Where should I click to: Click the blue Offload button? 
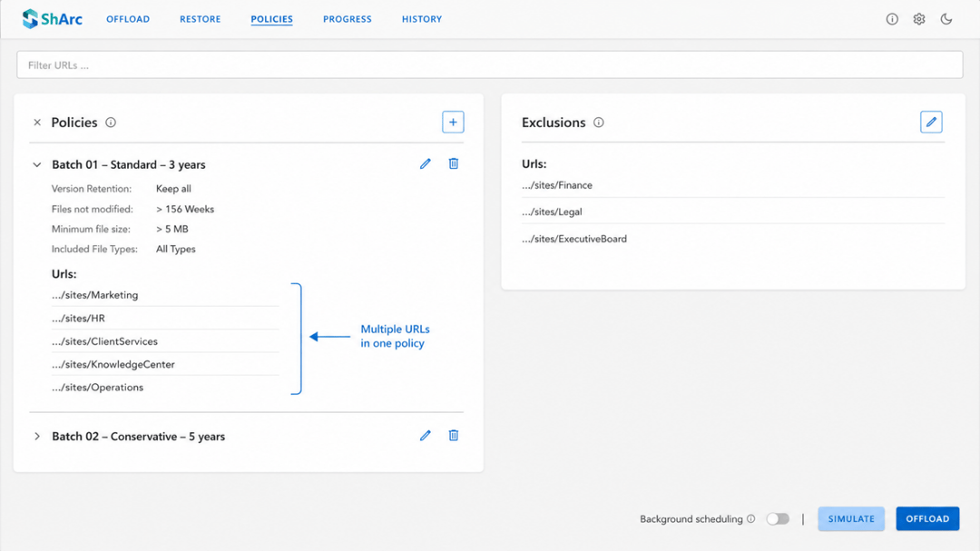coord(927,518)
